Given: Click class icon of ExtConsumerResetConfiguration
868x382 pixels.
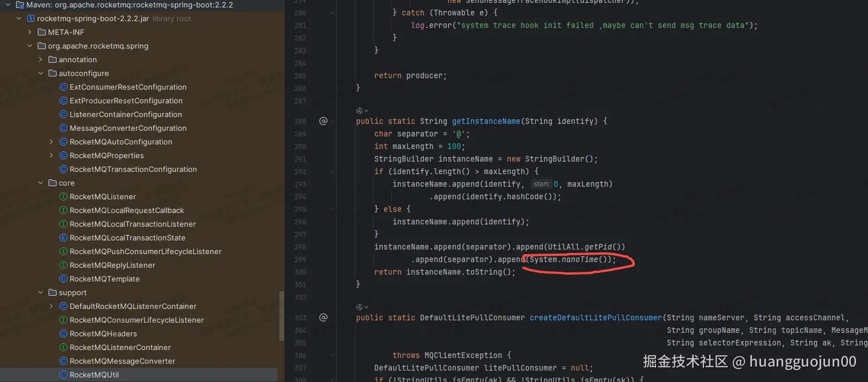Looking at the screenshot, I should [63, 87].
